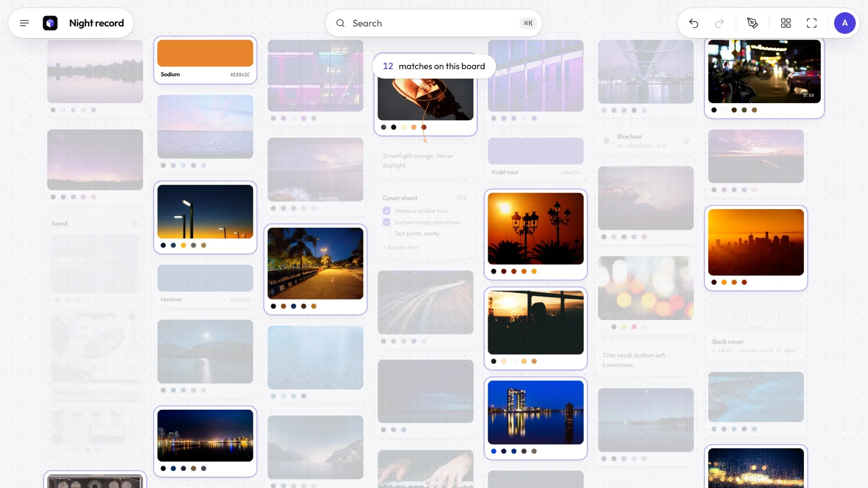This screenshot has width=868, height=488.
Task: Click the Blue hour globe icon
Action: pos(606,141)
